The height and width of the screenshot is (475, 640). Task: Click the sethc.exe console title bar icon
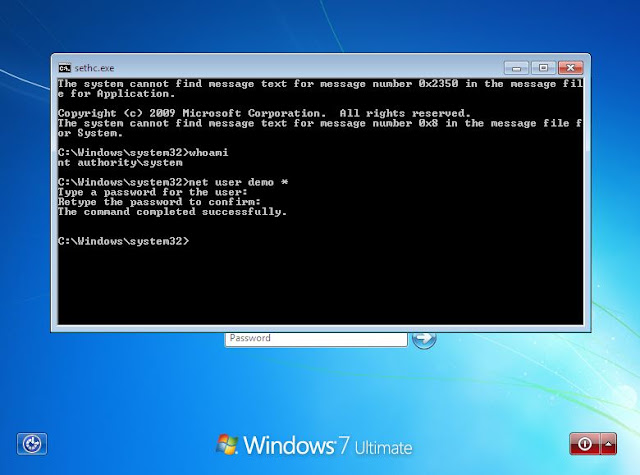click(x=64, y=68)
